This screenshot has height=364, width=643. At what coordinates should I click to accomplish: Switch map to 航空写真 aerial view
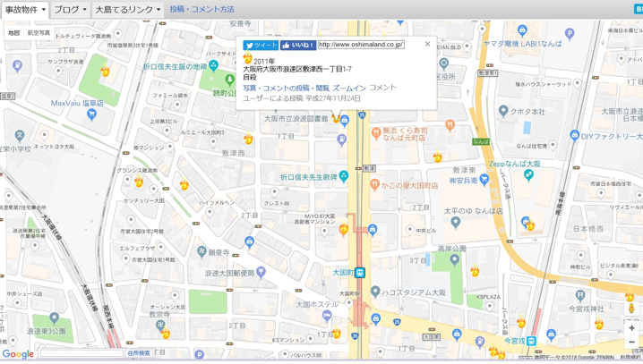pyautogui.click(x=39, y=33)
